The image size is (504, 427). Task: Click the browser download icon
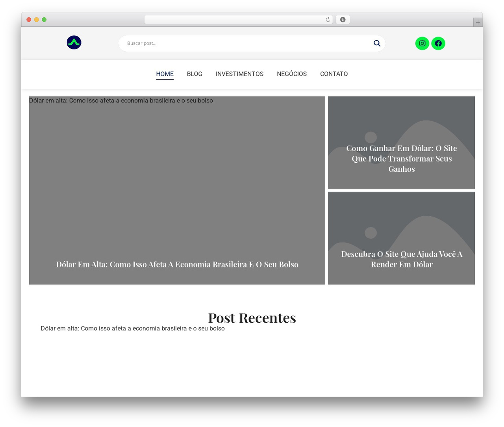[343, 20]
